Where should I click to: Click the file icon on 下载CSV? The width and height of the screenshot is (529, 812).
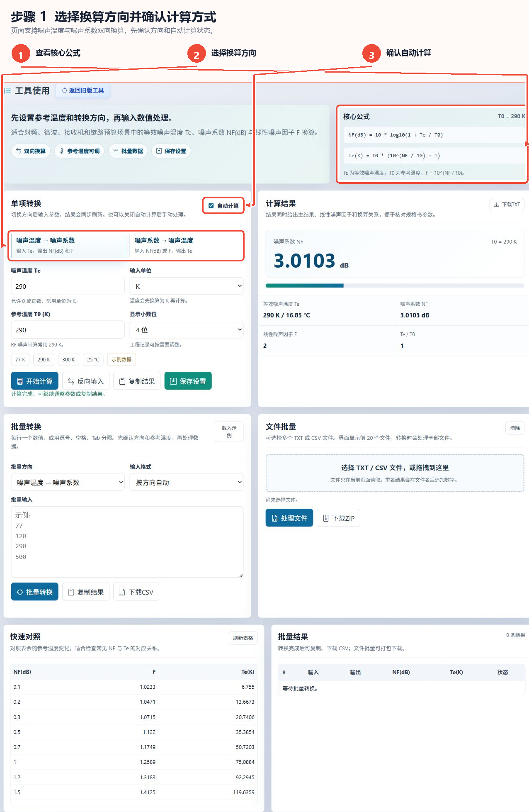pos(122,592)
